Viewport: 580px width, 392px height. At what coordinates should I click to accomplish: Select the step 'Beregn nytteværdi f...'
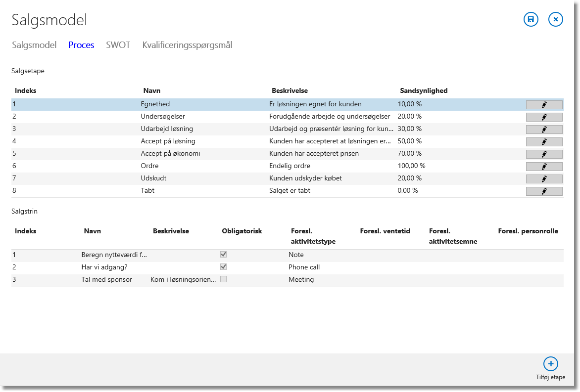(114, 255)
